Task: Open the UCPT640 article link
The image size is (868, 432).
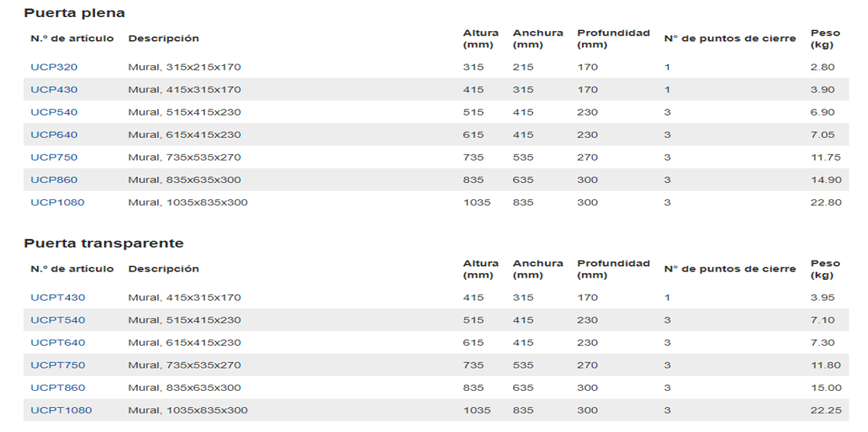Action: coord(58,343)
